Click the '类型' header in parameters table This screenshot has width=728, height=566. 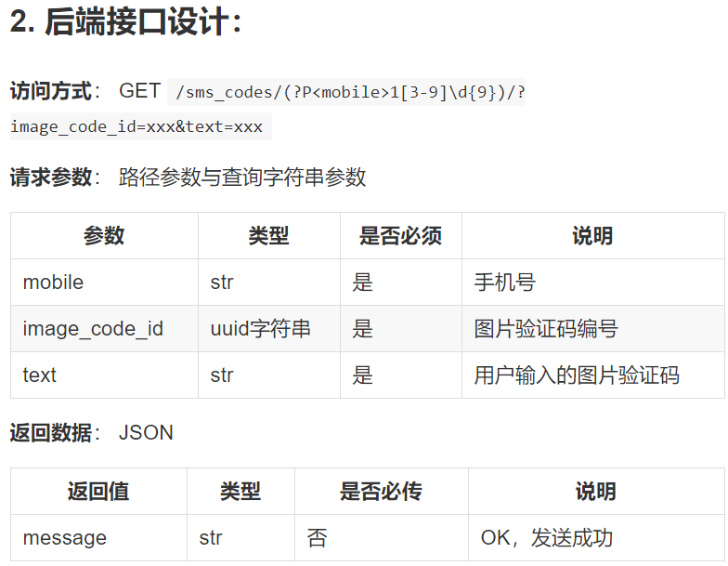[x=269, y=236]
